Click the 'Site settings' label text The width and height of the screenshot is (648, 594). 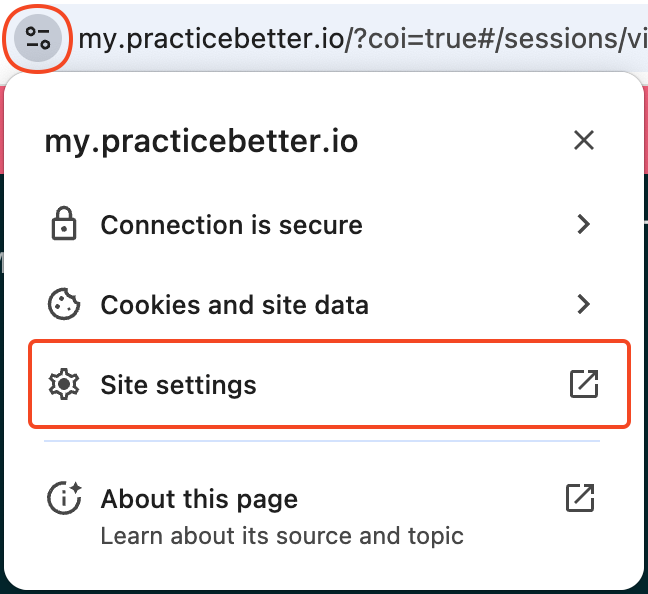(x=179, y=385)
